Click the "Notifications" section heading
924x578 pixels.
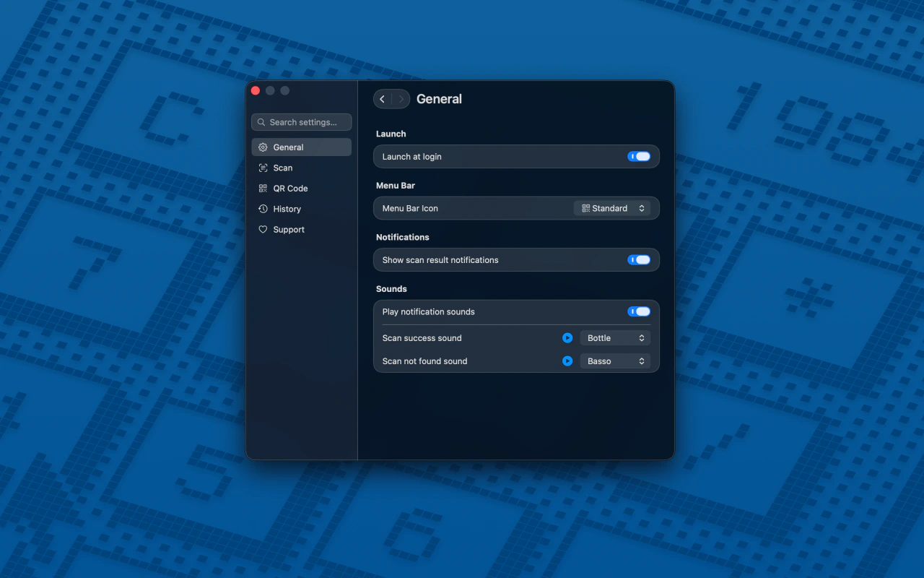pos(403,237)
